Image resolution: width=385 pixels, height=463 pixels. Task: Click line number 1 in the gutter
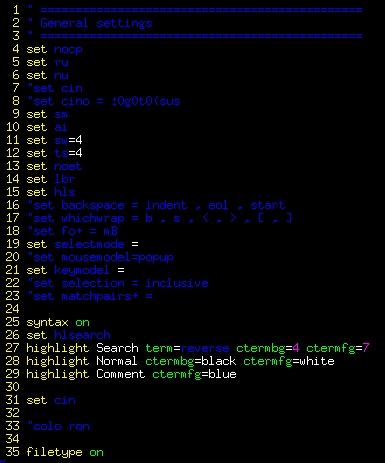[16, 10]
